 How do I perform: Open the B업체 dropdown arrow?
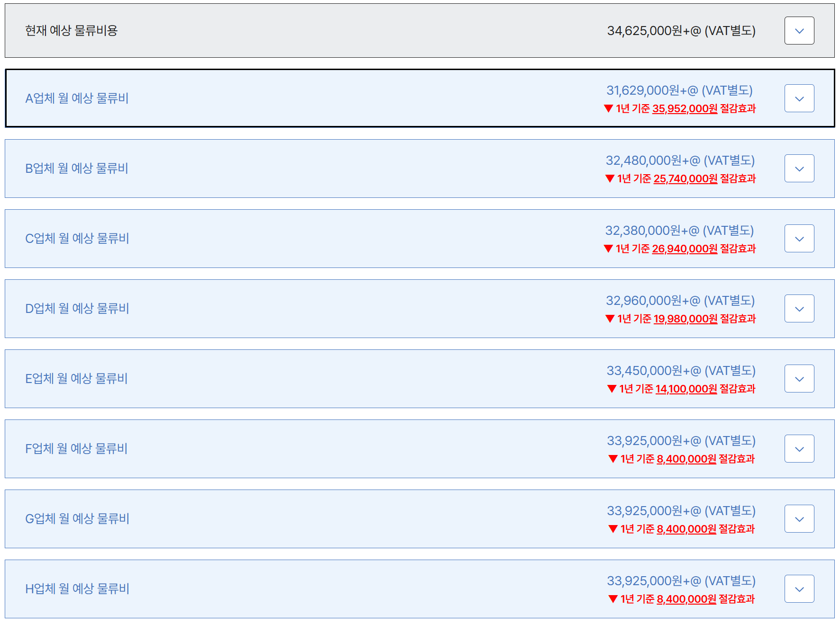pyautogui.click(x=799, y=169)
